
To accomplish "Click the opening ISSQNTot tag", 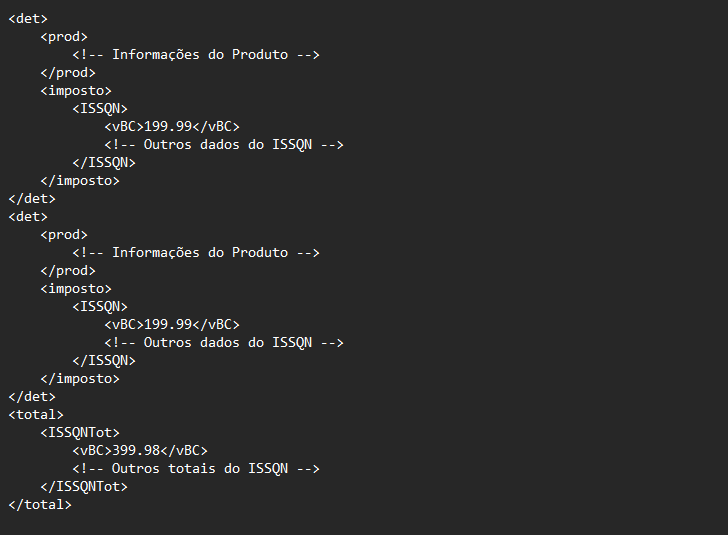I will 80,432.
